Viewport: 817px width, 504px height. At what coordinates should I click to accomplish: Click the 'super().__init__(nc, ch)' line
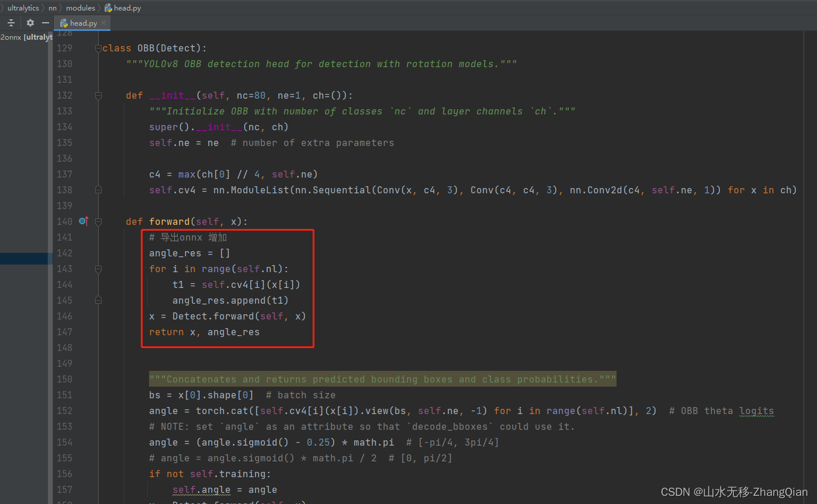pyautogui.click(x=219, y=127)
